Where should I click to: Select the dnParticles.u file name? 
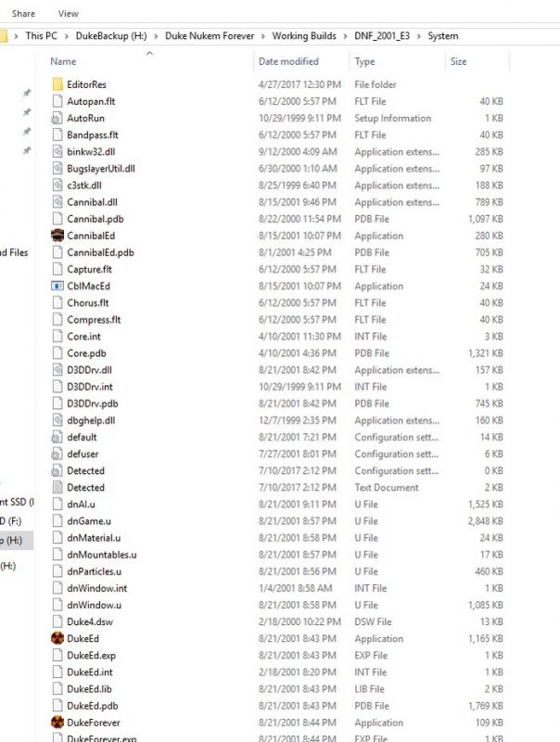(x=95, y=571)
